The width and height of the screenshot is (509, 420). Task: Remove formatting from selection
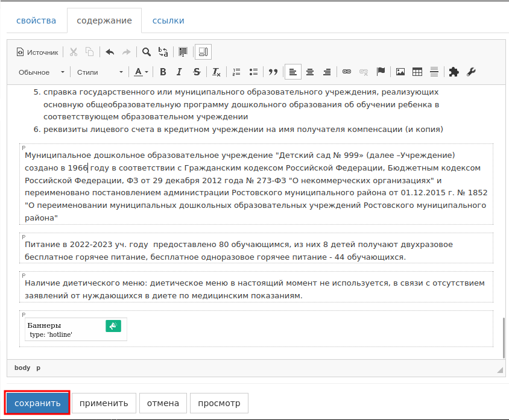(216, 72)
